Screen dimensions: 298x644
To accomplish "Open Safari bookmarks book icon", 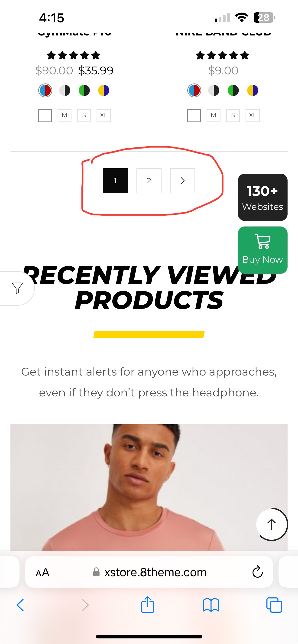I will [211, 605].
